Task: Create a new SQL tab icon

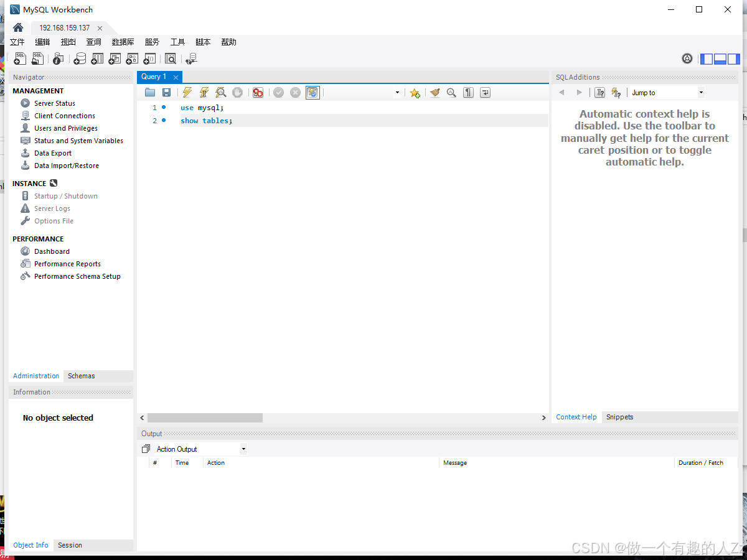Action: click(x=21, y=58)
